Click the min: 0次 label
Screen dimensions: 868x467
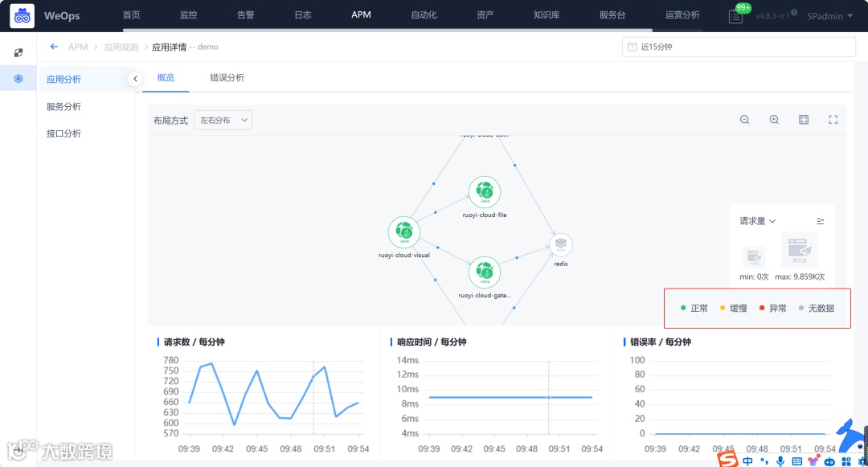[754, 277]
